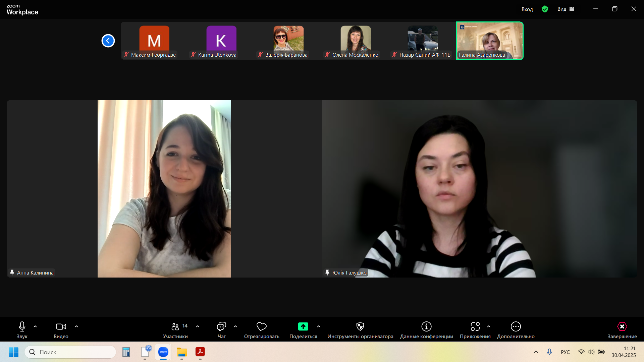Click blue previous participants arrow

coord(108,41)
